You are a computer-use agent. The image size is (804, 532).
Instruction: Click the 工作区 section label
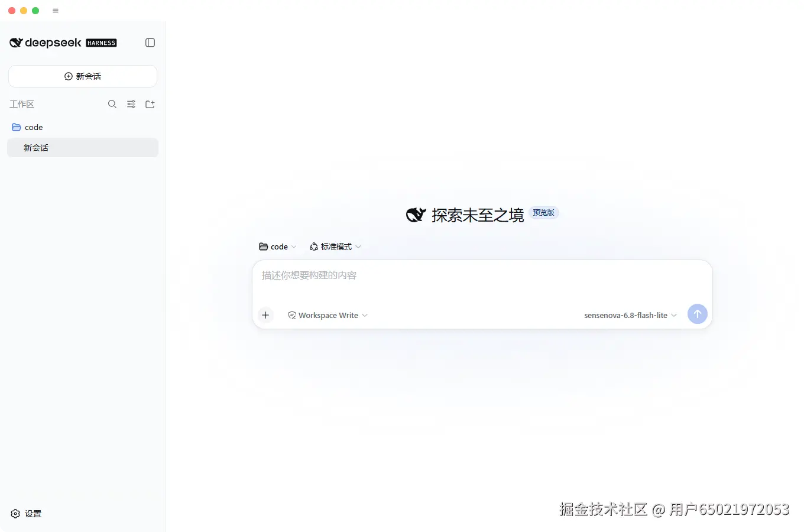[22, 104]
